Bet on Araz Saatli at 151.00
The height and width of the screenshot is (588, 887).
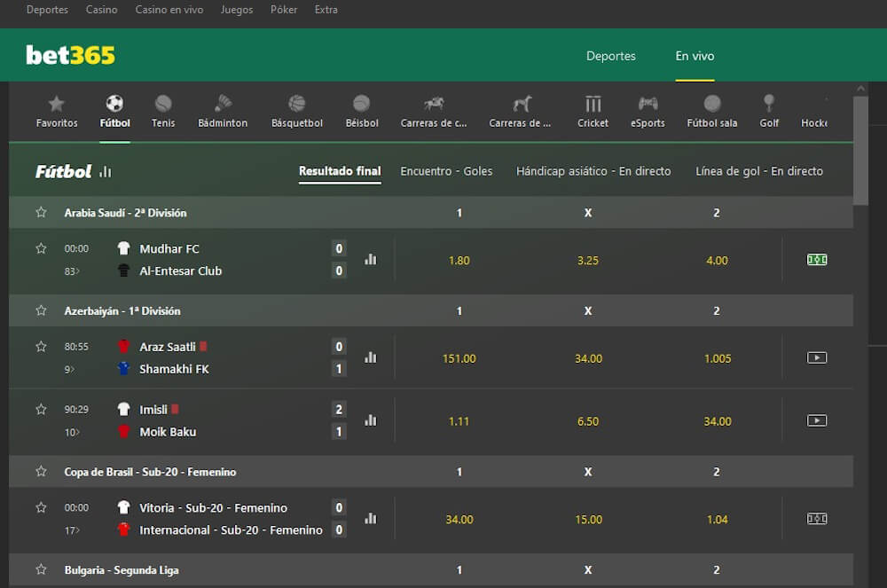click(x=459, y=358)
